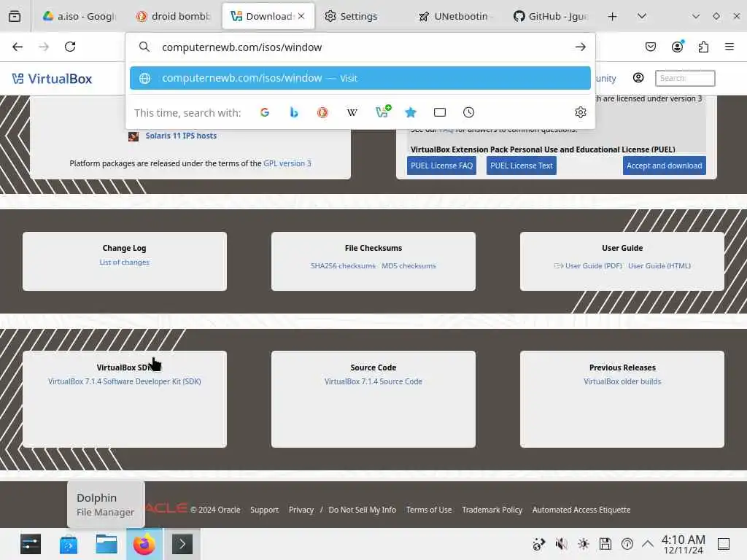Open VirtualBox older builds link
The height and width of the screenshot is (560, 747).
click(x=622, y=381)
